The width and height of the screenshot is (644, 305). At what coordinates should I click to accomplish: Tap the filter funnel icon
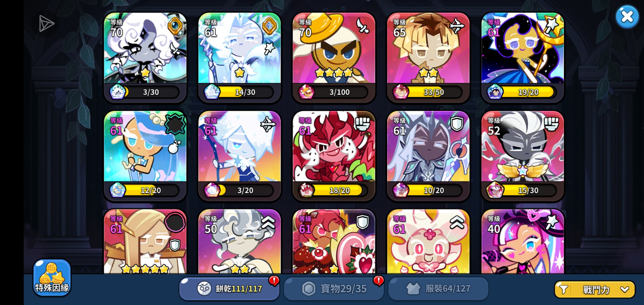pyautogui.click(x=563, y=289)
